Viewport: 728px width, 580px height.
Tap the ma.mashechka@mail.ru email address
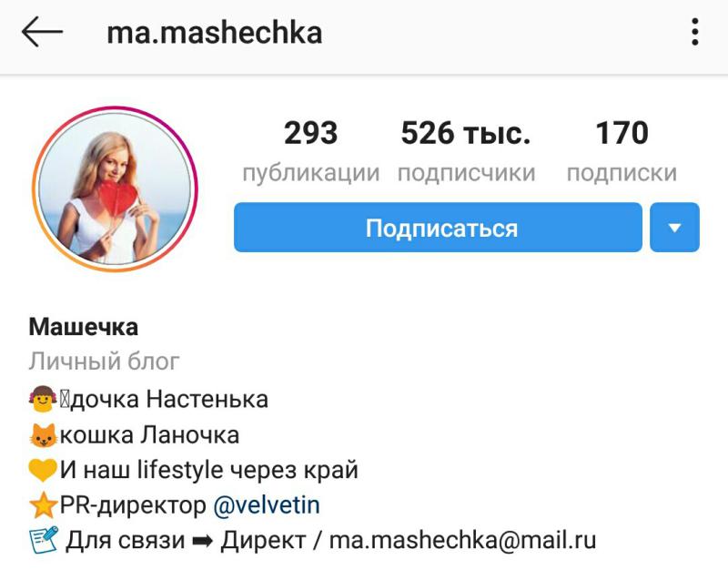pos(462,540)
